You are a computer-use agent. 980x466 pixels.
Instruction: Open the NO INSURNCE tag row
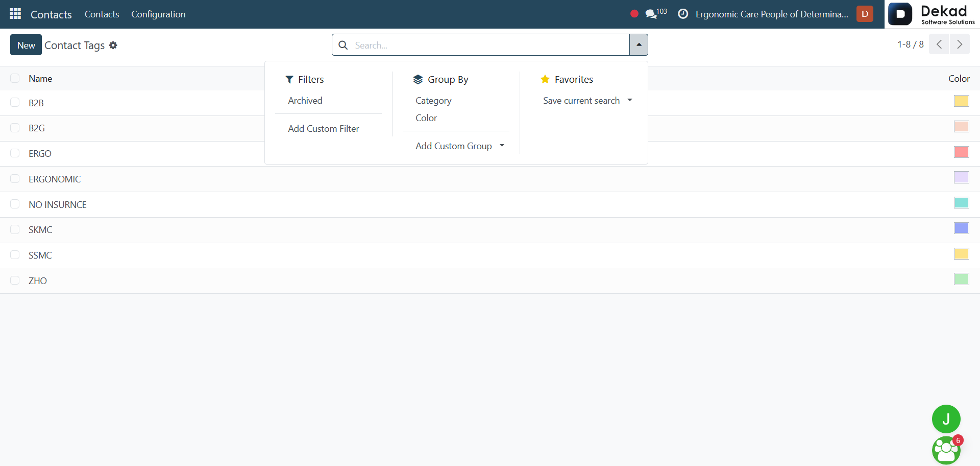[490, 205]
